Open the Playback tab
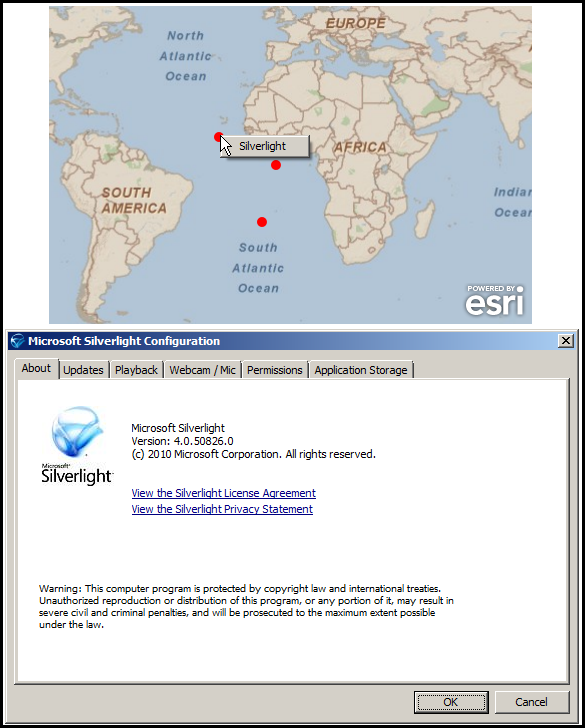 136,370
